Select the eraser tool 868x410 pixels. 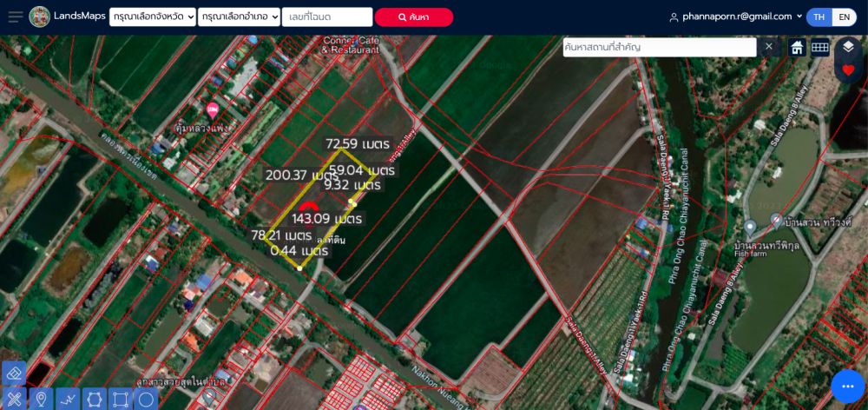(14, 373)
